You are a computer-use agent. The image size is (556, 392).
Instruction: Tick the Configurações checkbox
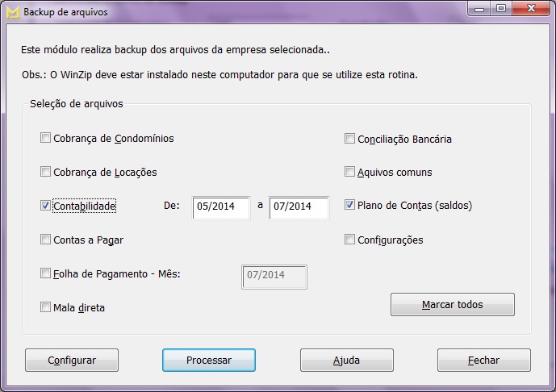(350, 240)
